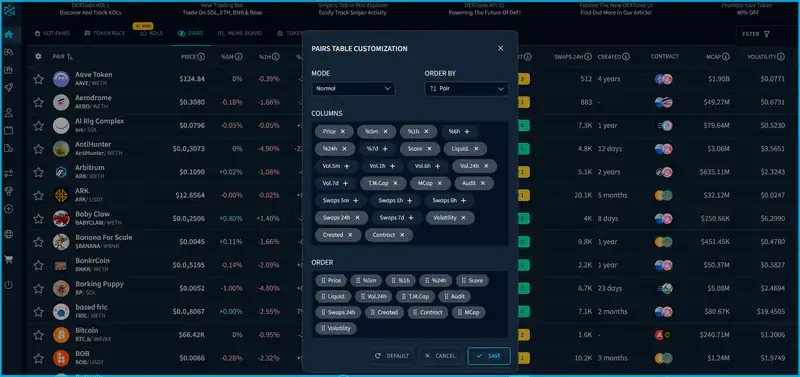Grab the Score chip in Order section
The width and height of the screenshot is (800, 377).
pos(472,281)
